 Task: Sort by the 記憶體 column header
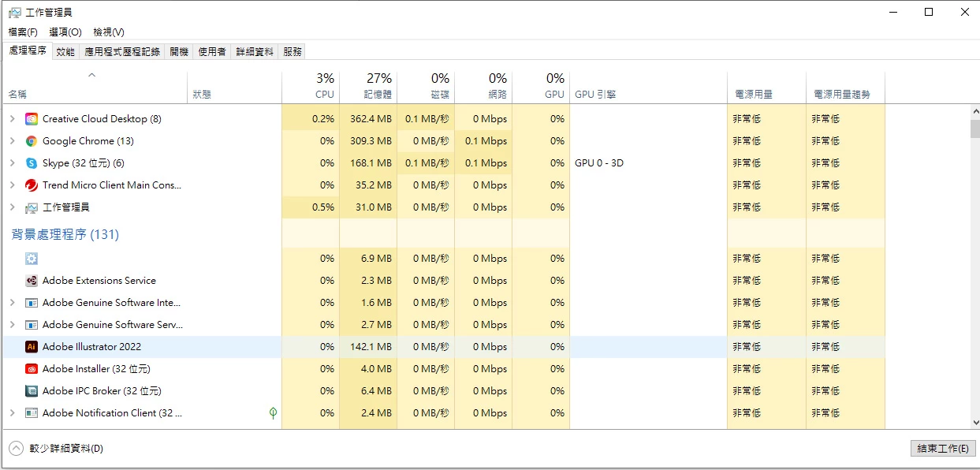pos(368,87)
